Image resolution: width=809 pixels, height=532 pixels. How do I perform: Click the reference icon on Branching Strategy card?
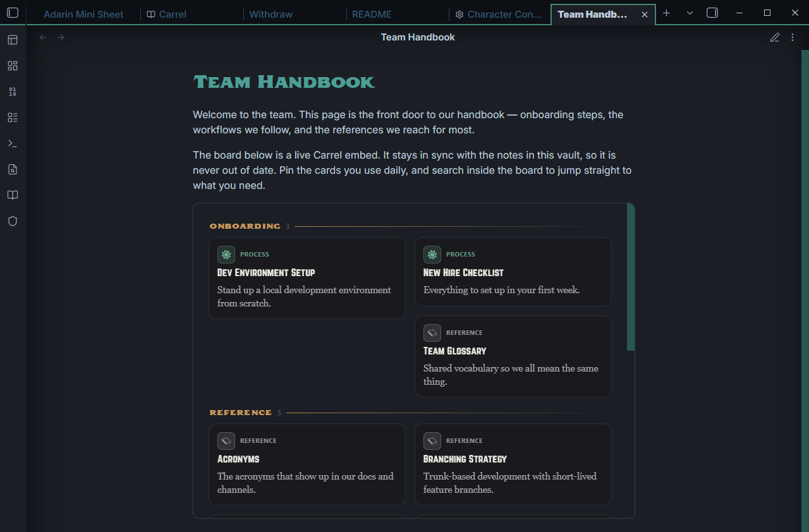click(x=432, y=441)
